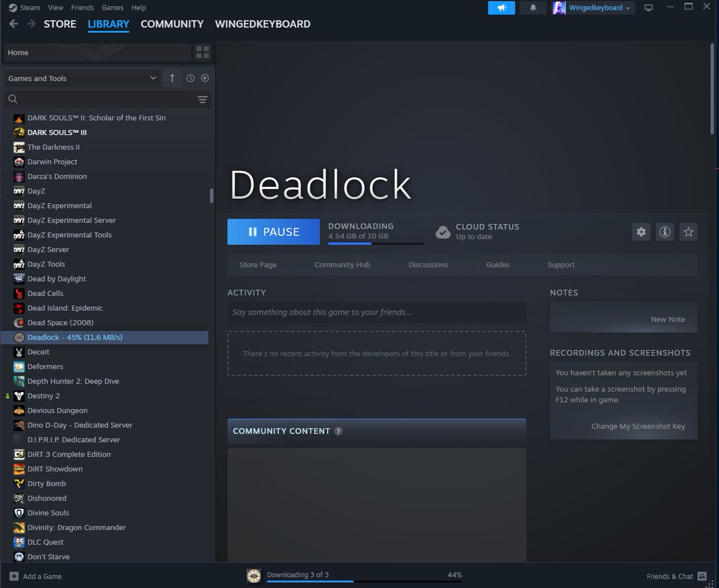Open the Help menu
The height and width of the screenshot is (588, 719).
click(138, 8)
